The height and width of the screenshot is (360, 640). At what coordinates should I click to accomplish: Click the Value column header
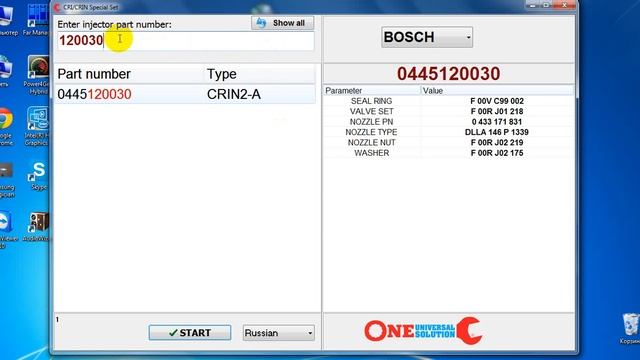433,91
